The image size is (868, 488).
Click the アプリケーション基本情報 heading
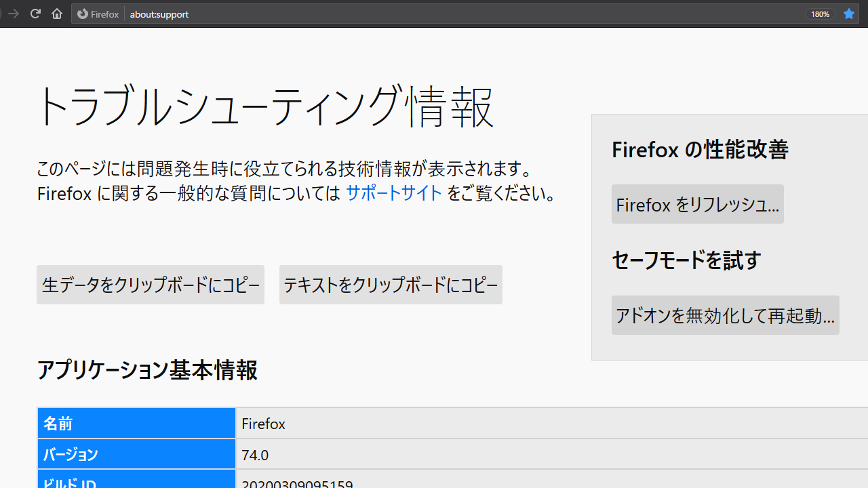pos(147,371)
